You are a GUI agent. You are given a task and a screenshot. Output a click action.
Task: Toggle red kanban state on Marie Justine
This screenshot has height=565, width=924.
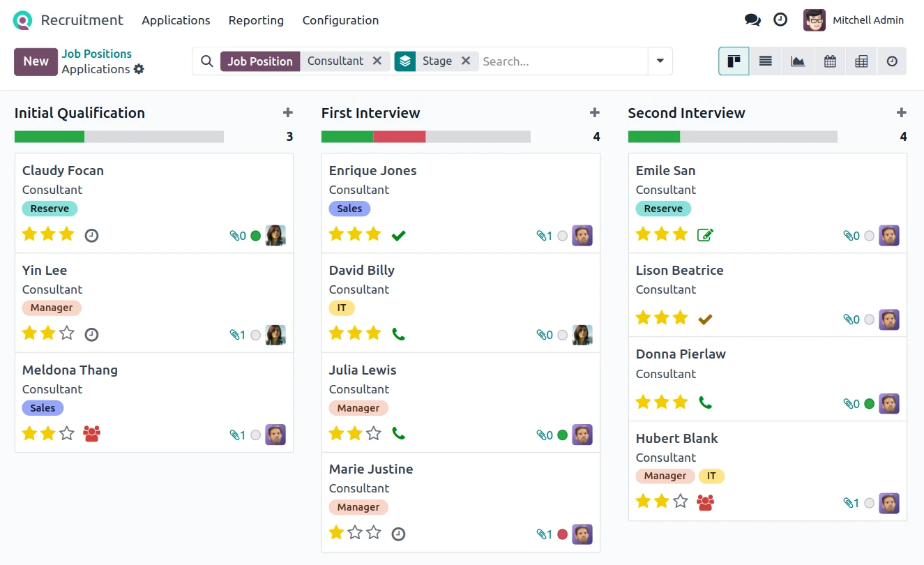[562, 534]
